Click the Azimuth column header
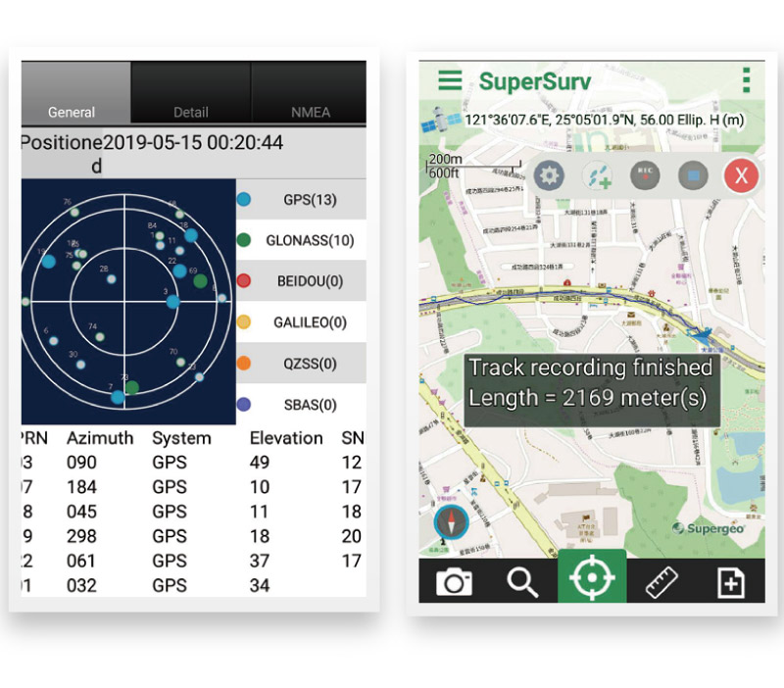The image size is (784, 688). (100, 438)
